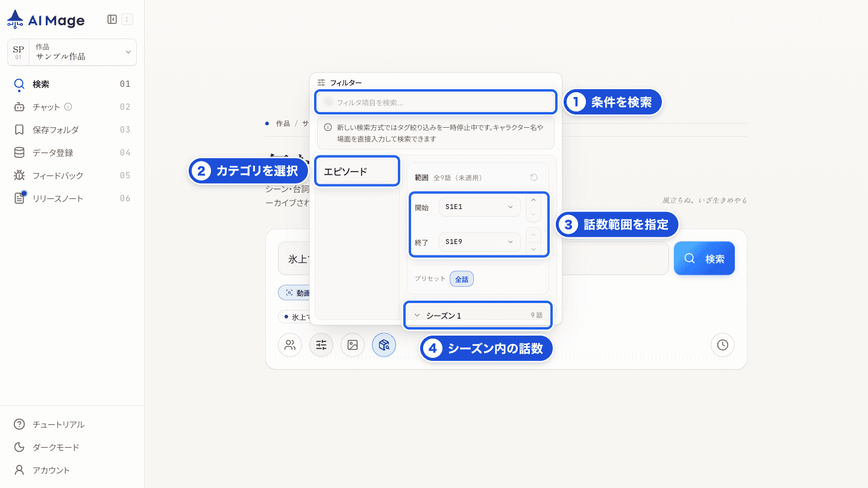
Task: Focus the フィルタ項目を検索 input field
Action: click(435, 102)
